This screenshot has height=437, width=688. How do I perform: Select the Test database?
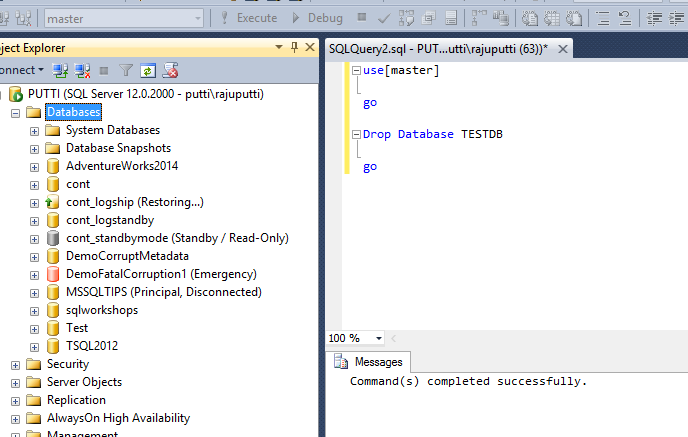click(77, 328)
